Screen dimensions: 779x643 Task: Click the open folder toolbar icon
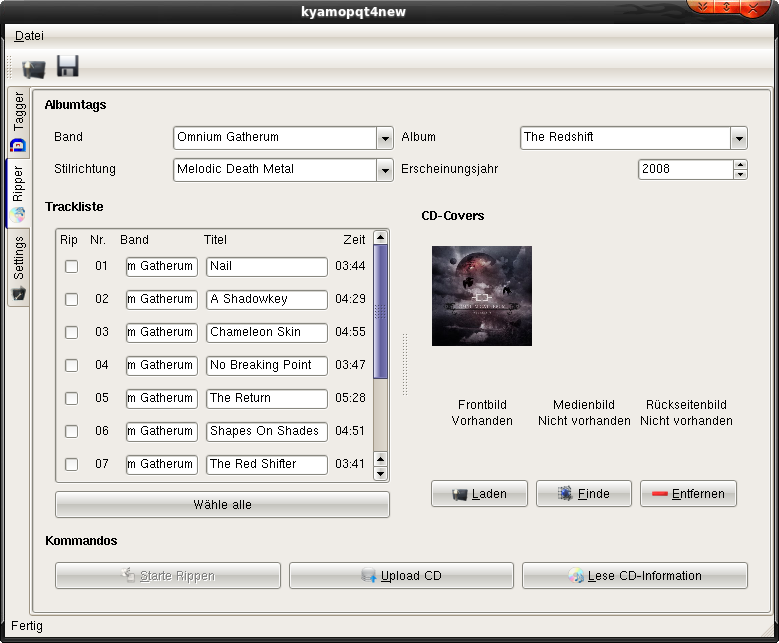pos(34,68)
